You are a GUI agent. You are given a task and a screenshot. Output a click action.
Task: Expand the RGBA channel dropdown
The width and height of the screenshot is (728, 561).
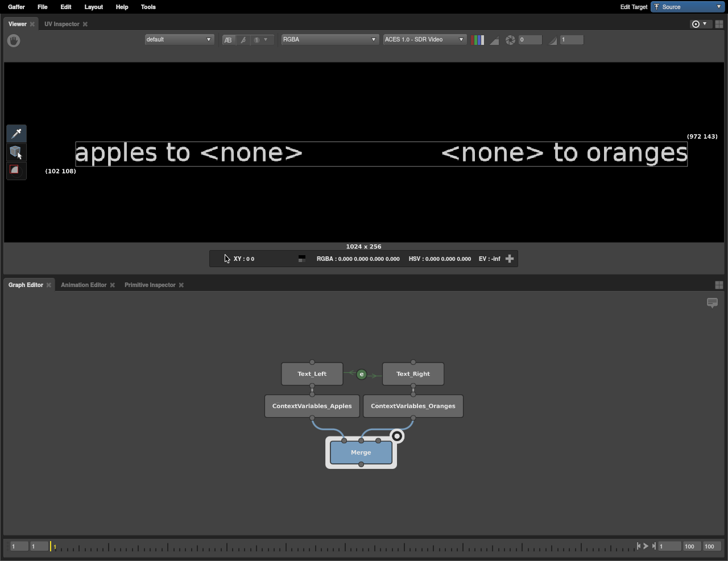[x=329, y=40]
